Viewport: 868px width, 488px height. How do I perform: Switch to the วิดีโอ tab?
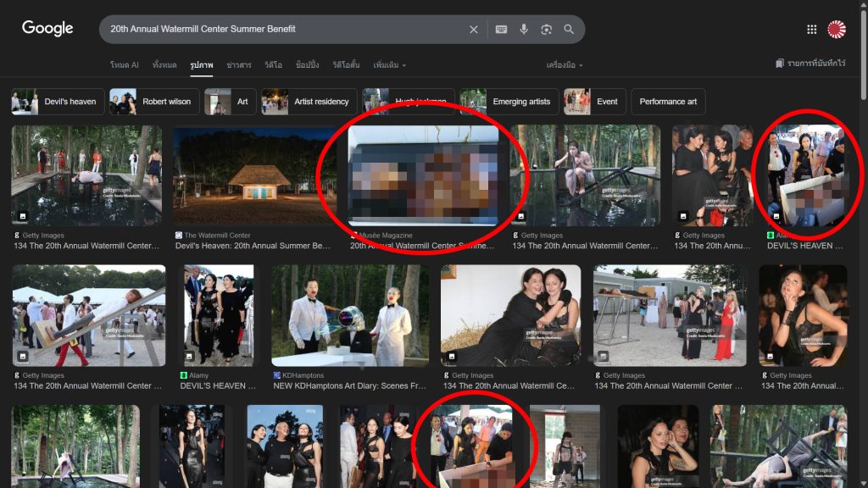coord(271,65)
